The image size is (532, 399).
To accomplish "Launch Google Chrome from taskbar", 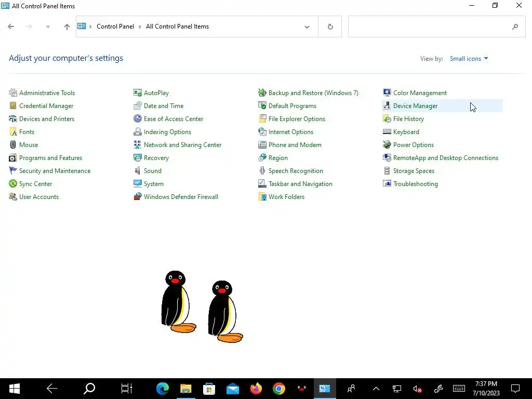I will (279, 389).
